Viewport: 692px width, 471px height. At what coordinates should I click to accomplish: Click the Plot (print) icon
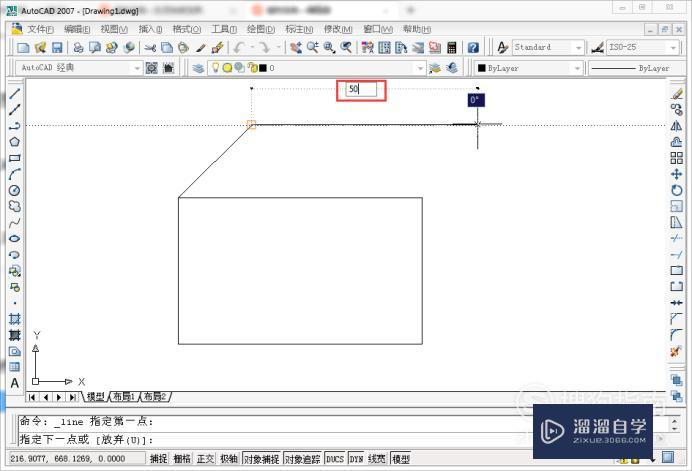click(x=78, y=47)
